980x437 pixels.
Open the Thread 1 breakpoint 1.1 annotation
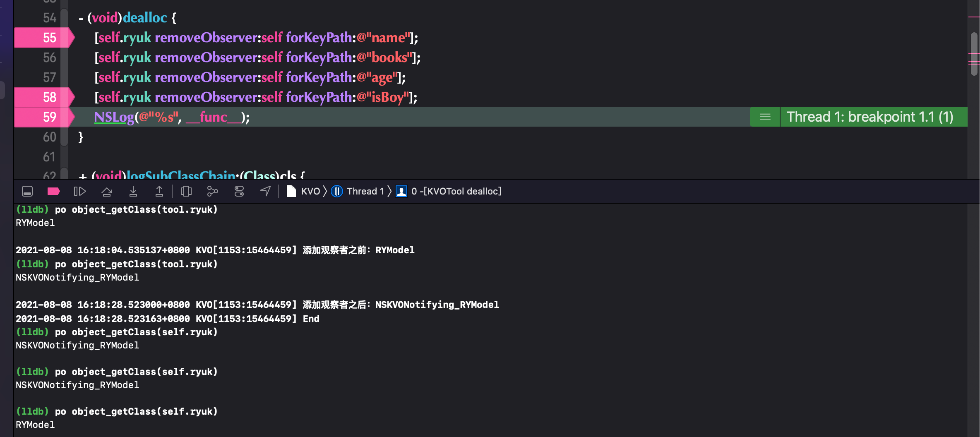(870, 117)
